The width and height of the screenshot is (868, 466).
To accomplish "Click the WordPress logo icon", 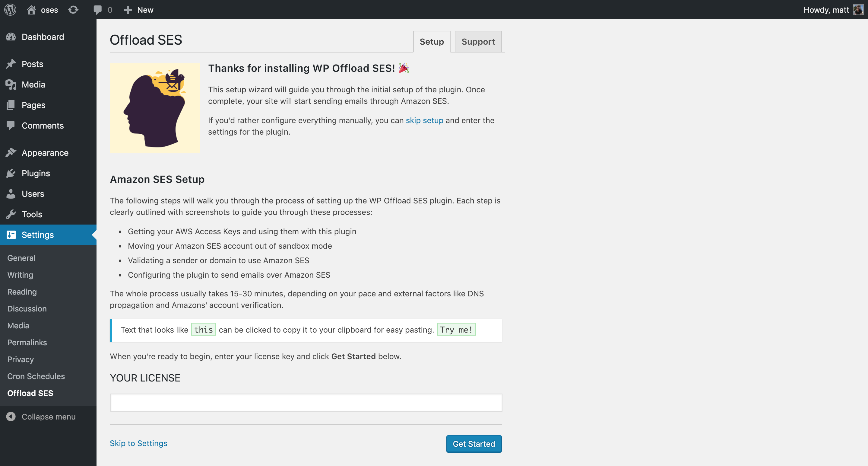I will 11,9.
